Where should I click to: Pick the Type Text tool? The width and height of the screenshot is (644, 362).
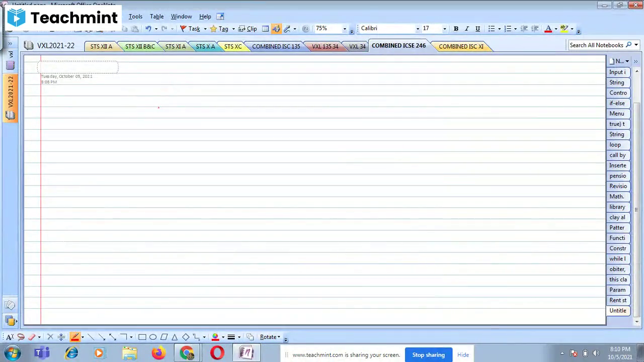(9, 337)
